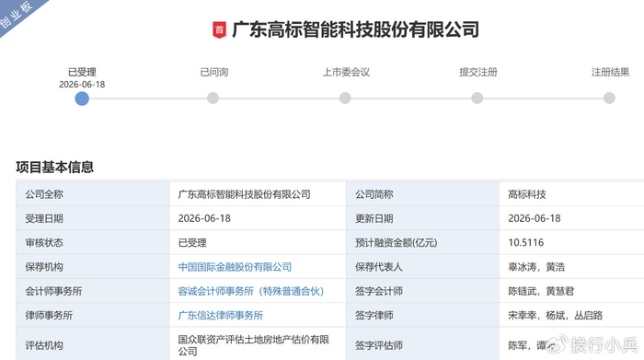
Task: Click the 预计融资金额(亿元) label
Action: coord(397,243)
